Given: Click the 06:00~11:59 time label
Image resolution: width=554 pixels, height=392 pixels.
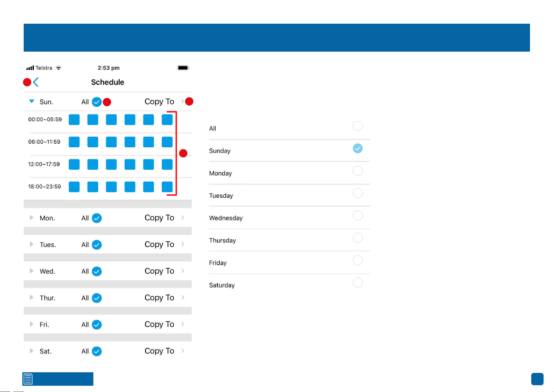Looking at the screenshot, I should point(44,142).
